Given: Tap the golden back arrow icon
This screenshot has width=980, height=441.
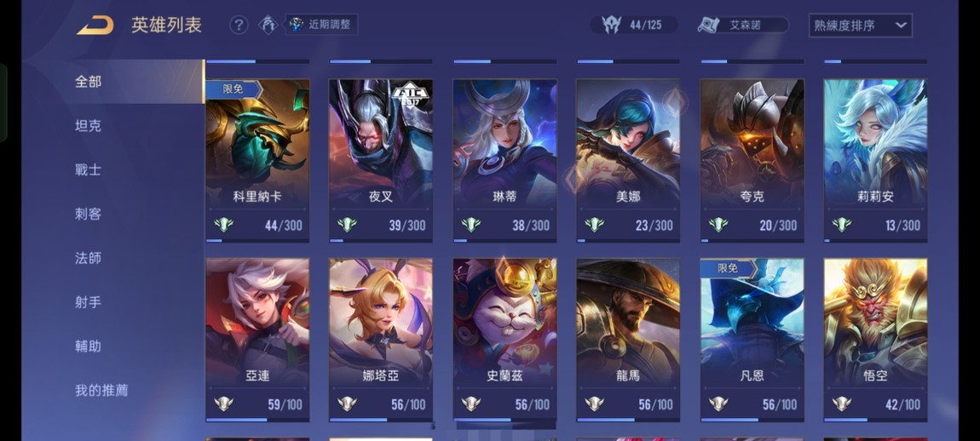Looking at the screenshot, I should tap(95, 25).
